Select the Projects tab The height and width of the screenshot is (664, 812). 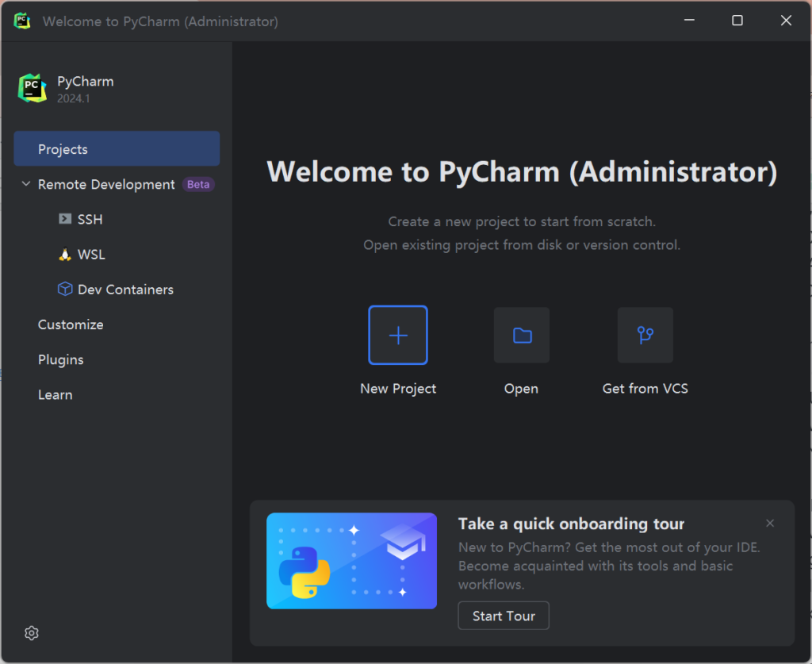[117, 148]
